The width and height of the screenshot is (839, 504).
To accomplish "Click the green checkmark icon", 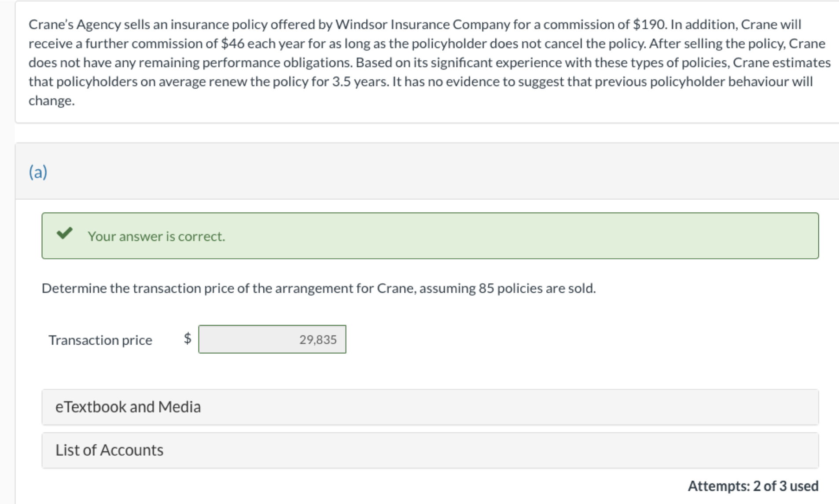I will [64, 233].
